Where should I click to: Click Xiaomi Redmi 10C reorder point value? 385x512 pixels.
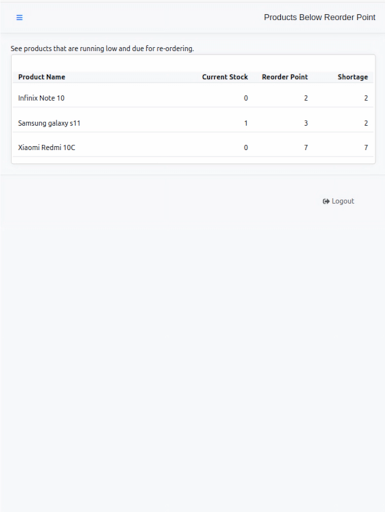tap(306, 147)
